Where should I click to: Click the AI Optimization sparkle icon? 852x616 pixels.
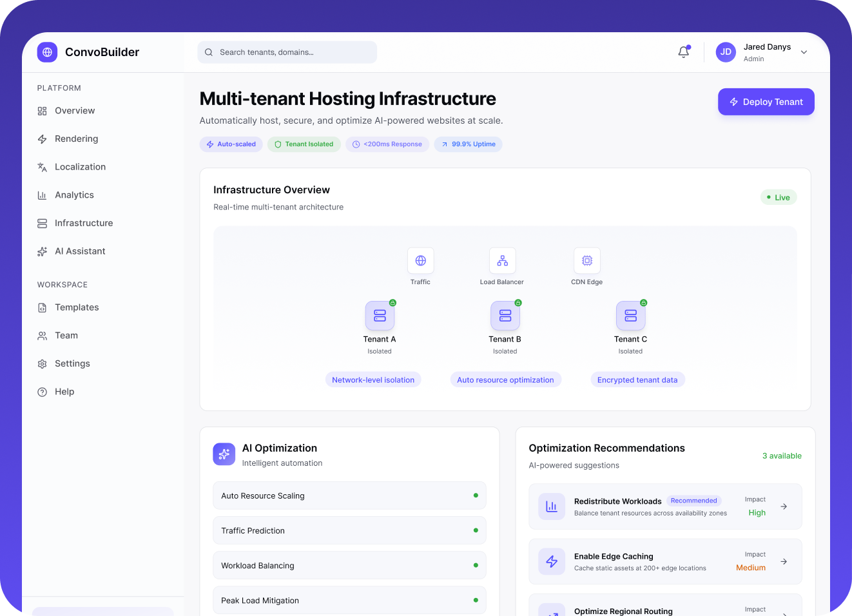[x=224, y=454]
